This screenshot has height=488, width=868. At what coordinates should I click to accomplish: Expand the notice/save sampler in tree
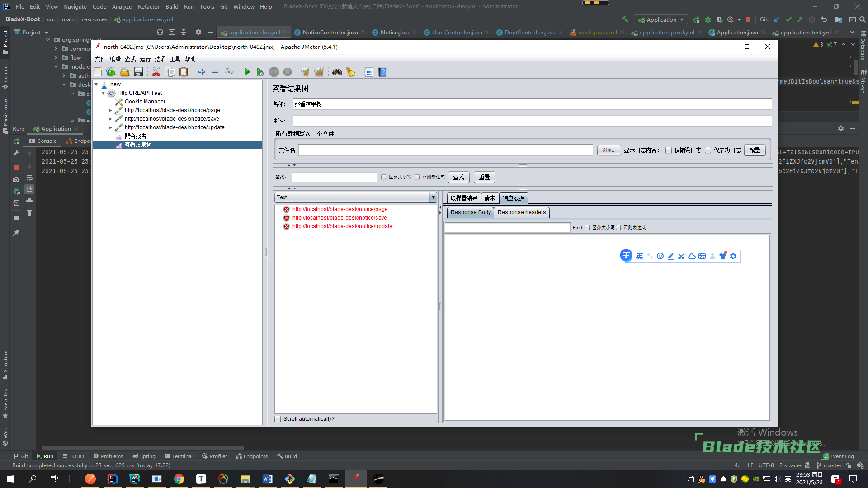[110, 119]
